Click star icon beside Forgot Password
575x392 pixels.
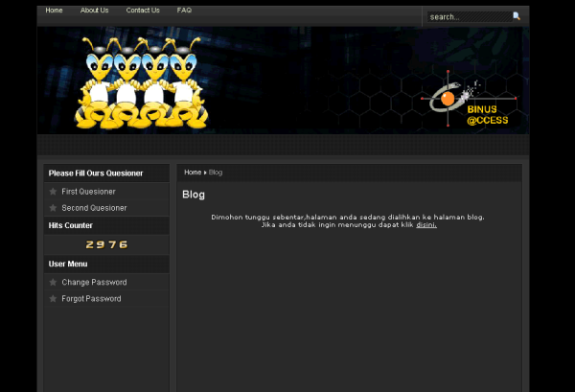point(53,298)
